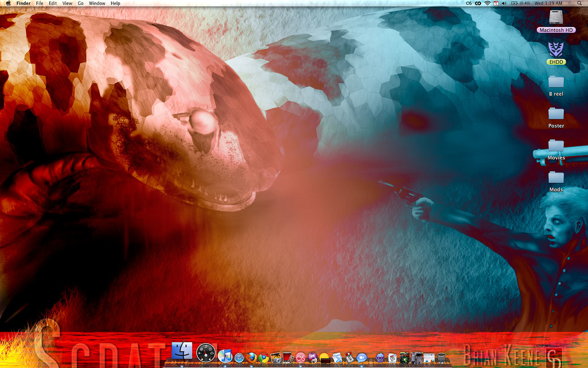
Task: Open the Help menu
Action: tap(115, 3)
